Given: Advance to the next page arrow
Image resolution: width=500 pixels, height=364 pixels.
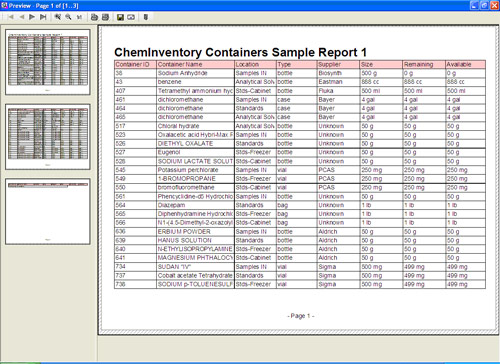Looking at the screenshot, I should [x=32, y=17].
